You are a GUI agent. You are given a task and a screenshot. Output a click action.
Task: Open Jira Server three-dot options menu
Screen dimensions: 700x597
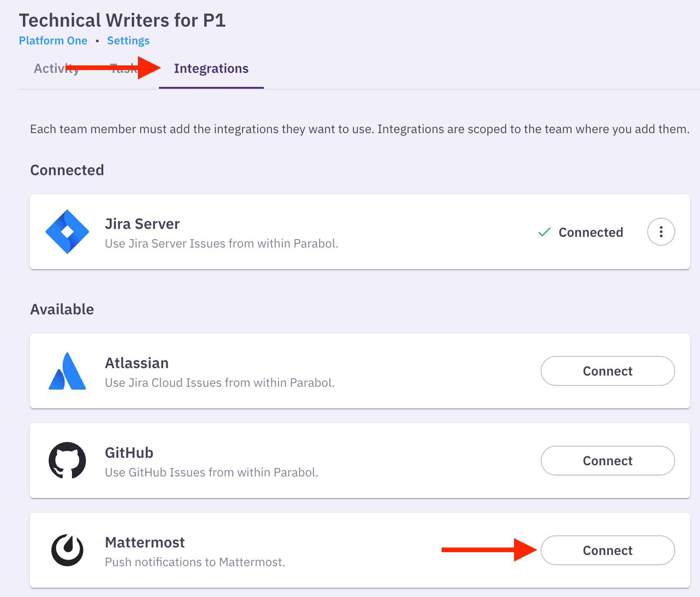tap(661, 232)
